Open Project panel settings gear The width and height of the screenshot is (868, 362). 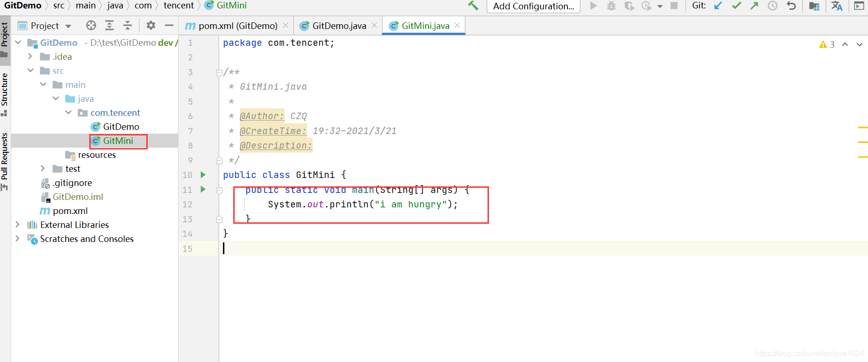151,25
